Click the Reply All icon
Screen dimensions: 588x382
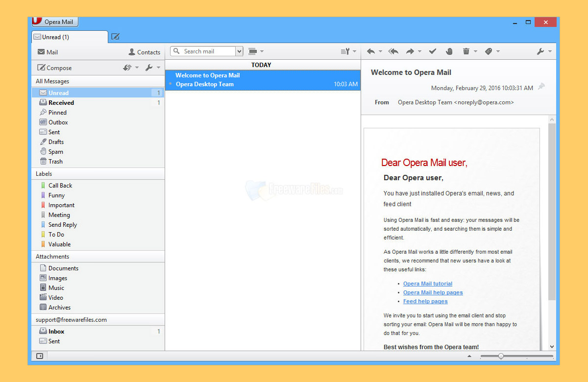click(393, 51)
